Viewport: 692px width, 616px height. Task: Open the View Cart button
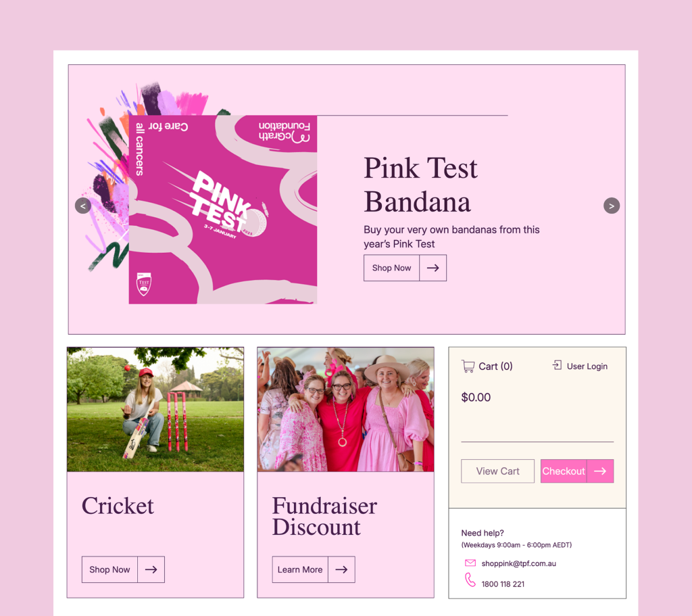point(497,471)
